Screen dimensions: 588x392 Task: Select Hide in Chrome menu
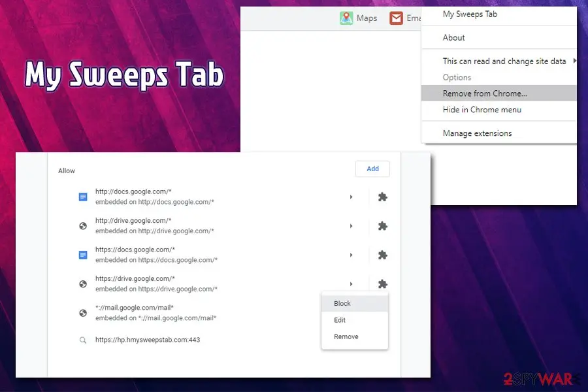tap(498, 110)
